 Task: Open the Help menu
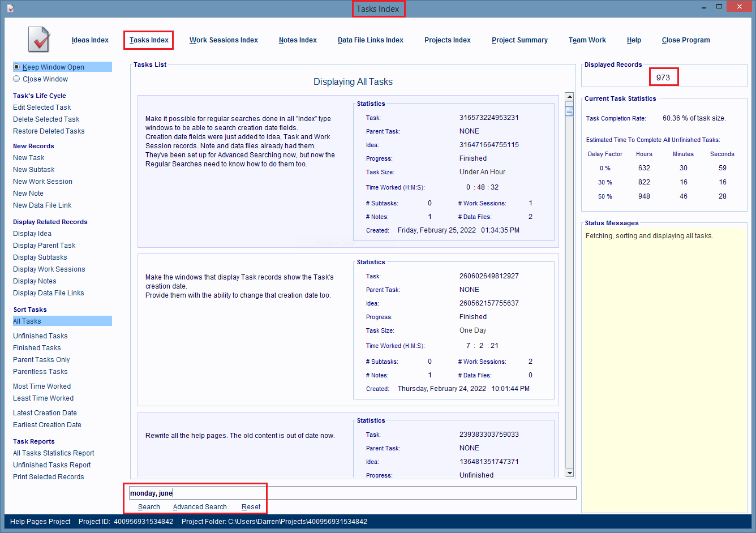tap(634, 40)
